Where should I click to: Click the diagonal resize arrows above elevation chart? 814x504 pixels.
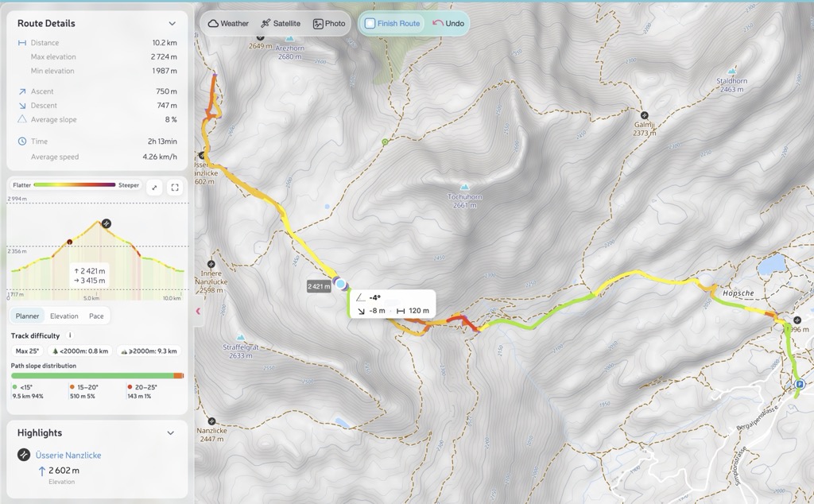(x=156, y=188)
